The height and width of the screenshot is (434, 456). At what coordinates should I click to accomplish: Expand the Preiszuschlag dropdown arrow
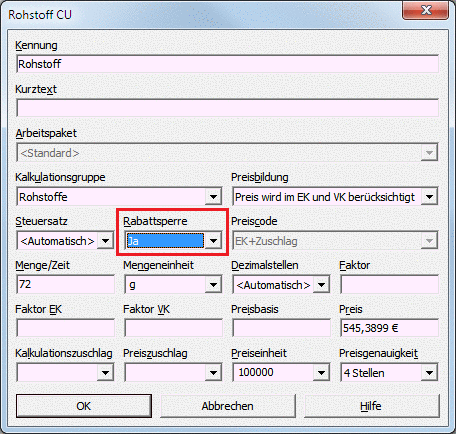213,373
